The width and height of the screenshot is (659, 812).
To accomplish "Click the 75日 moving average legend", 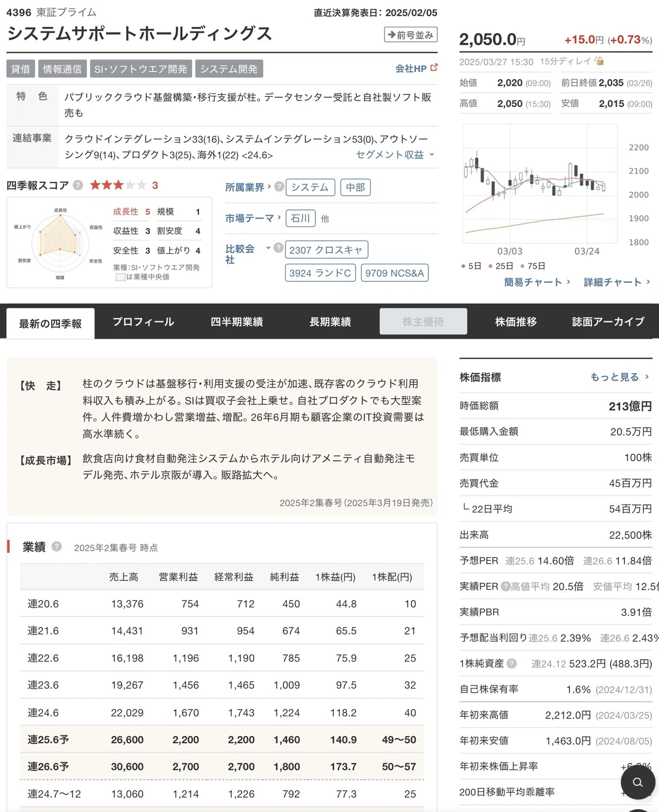I will 533,266.
